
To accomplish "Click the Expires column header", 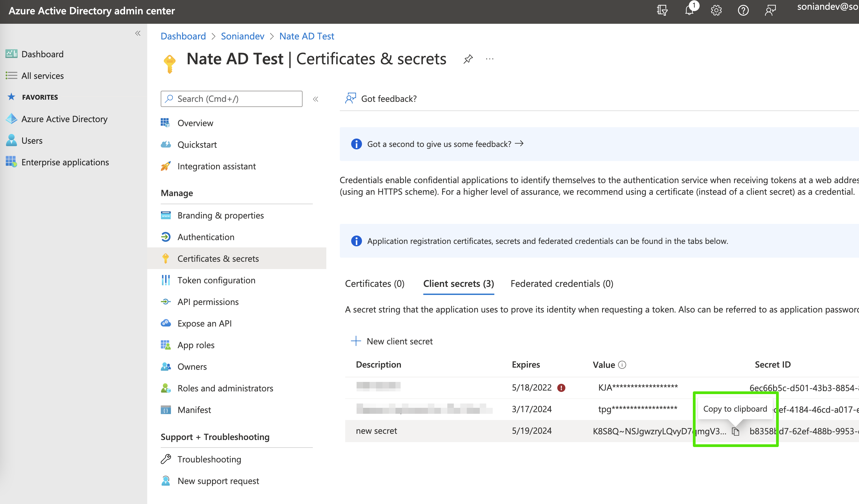I will [526, 365].
